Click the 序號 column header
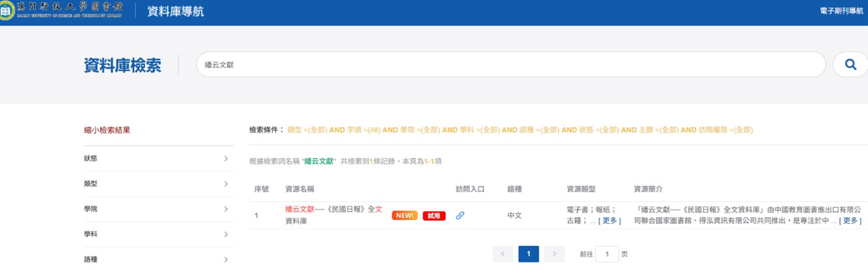Screen dimensions: 868x270 tap(261, 189)
